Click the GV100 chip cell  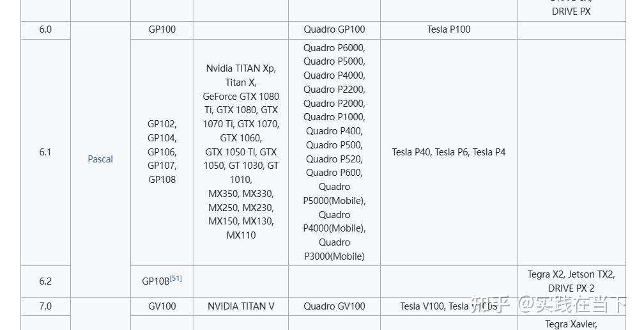pos(162,306)
